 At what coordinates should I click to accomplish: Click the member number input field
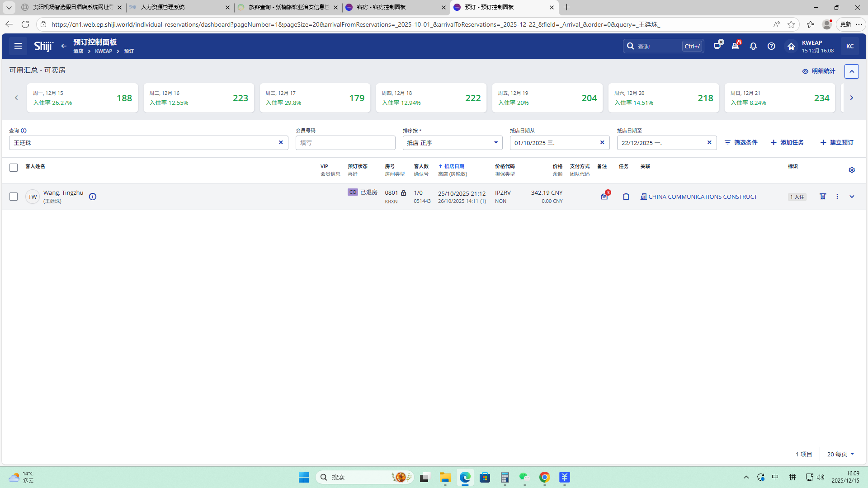(345, 143)
